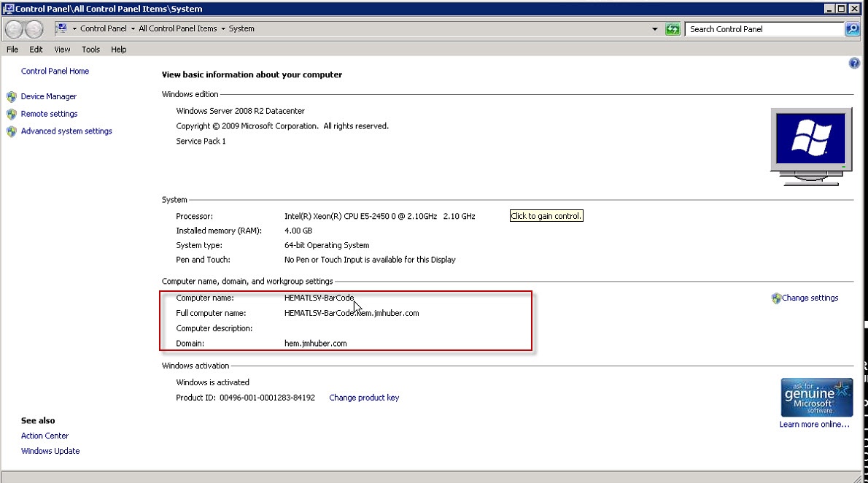
Task: Click Windows is activated text
Action: (212, 382)
